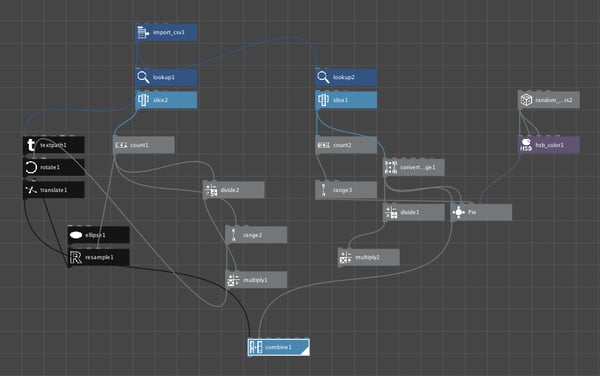Viewport: 600px width, 376px height.
Task: Select the multiply2 node label
Action: point(368,257)
